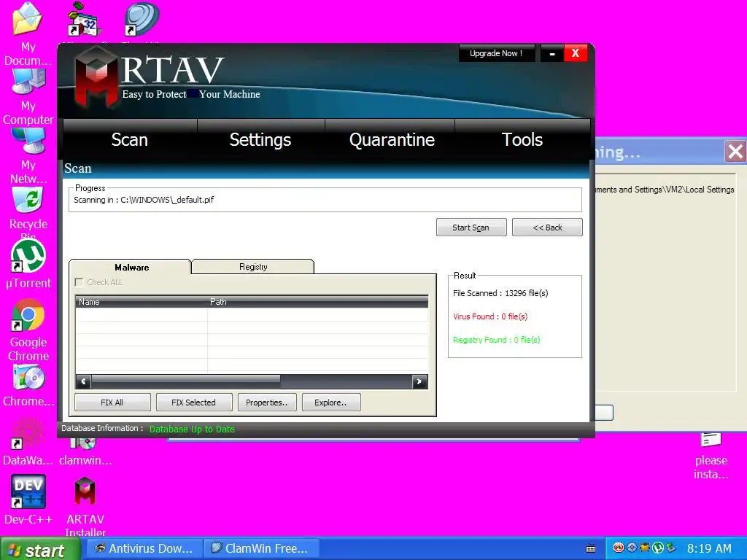Viewport: 747px width, 560px height.
Task: Click the red stop-sign tray icon
Action: point(619,548)
